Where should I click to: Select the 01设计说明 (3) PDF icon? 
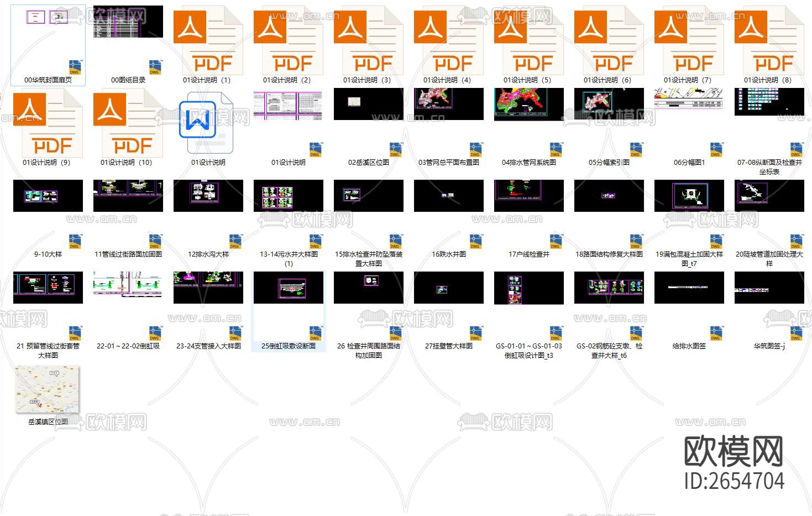tap(369, 40)
